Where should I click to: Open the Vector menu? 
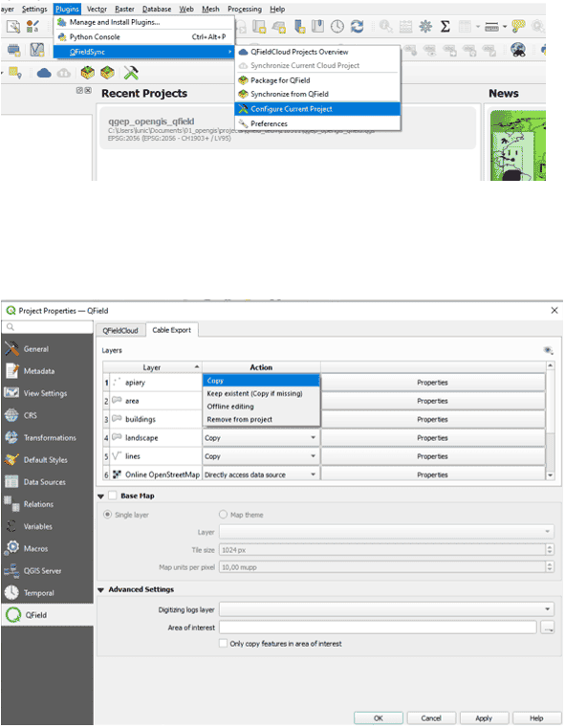[x=97, y=9]
